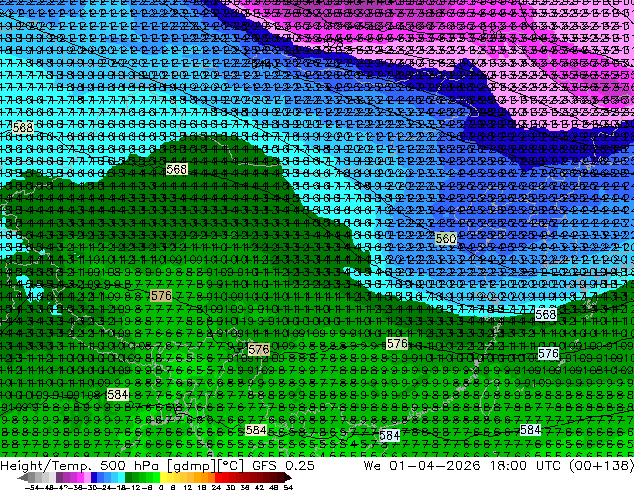Click the 'Height/Temp.' title text

[44, 466]
